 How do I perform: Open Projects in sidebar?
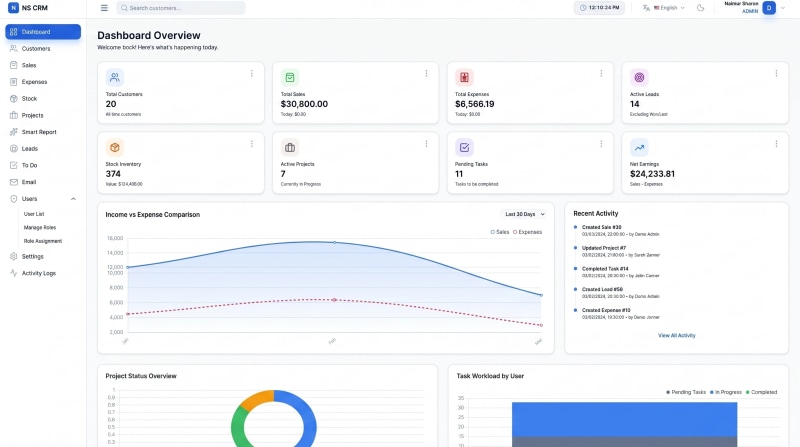point(43,115)
